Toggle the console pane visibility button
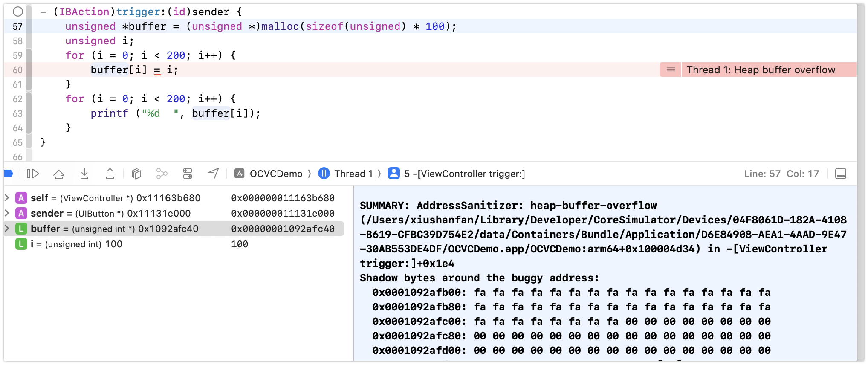This screenshot has height=365, width=868. point(840,174)
